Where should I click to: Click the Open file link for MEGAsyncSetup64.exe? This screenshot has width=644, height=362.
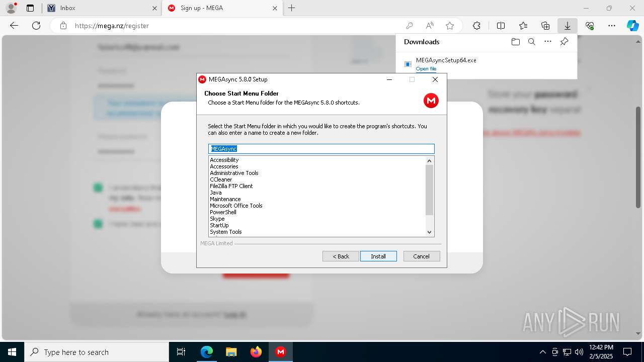(426, 69)
